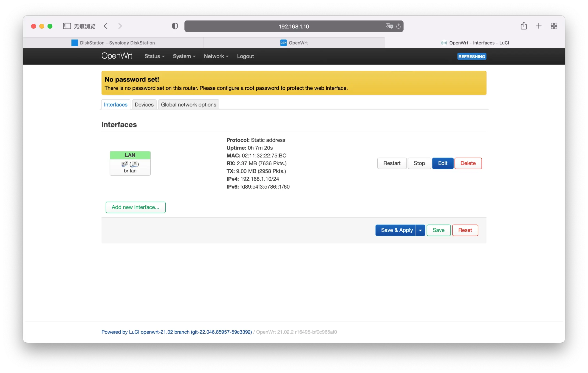
Task: Restart the LAN interface
Action: pos(392,163)
